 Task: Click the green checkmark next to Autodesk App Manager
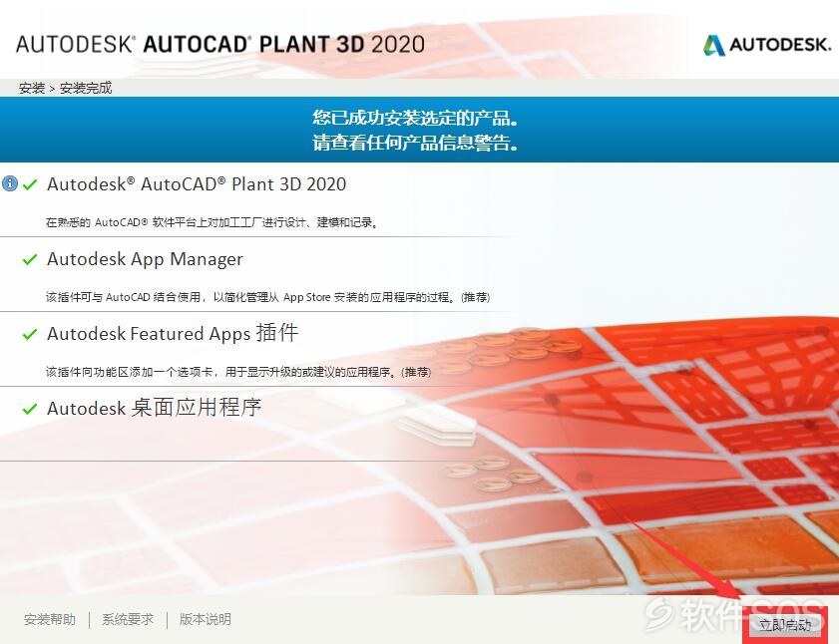[x=30, y=259]
